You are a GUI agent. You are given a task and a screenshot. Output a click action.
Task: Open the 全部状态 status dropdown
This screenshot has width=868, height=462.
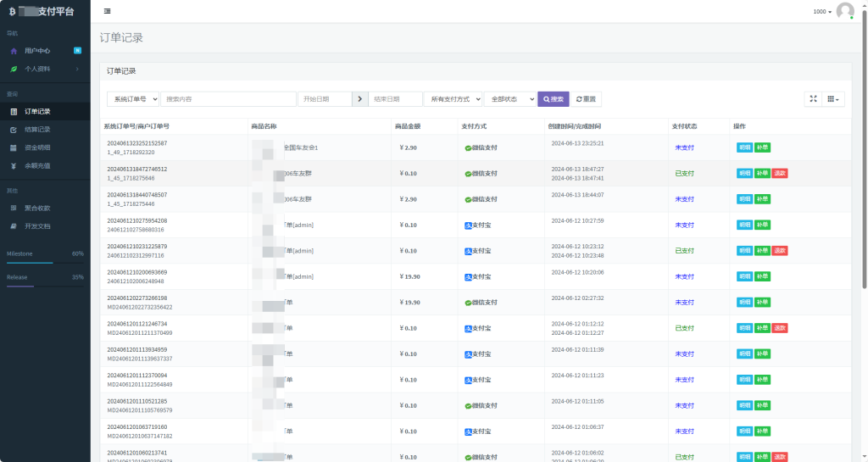[x=509, y=99]
